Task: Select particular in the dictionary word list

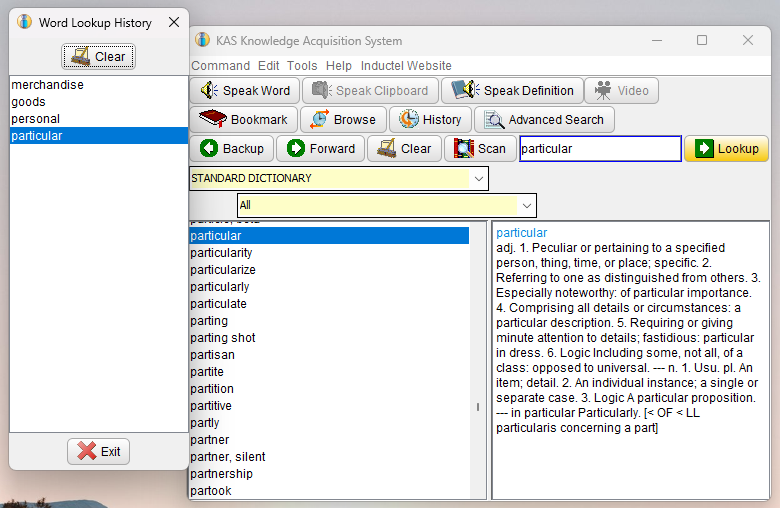Action: point(329,235)
